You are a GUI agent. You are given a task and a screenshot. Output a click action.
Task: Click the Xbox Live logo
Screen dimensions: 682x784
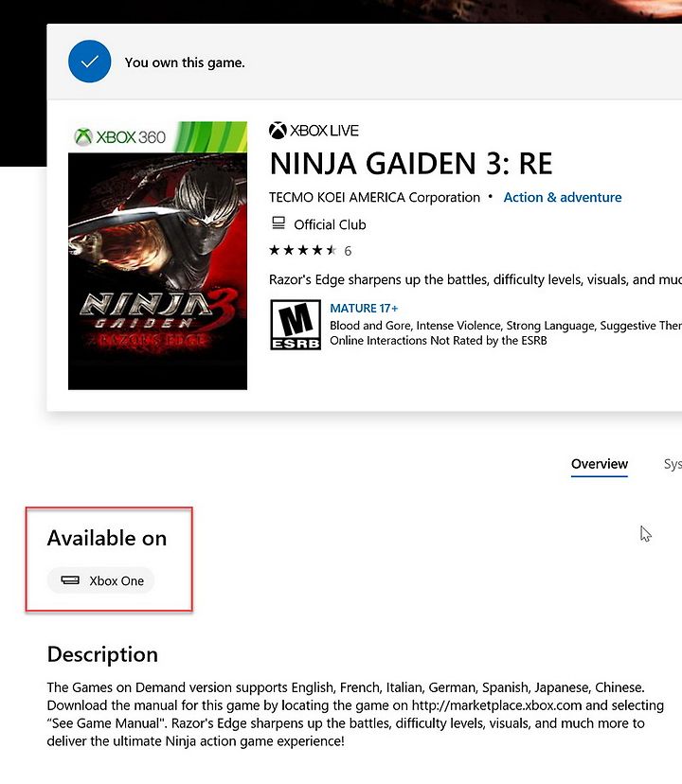pyautogui.click(x=314, y=131)
